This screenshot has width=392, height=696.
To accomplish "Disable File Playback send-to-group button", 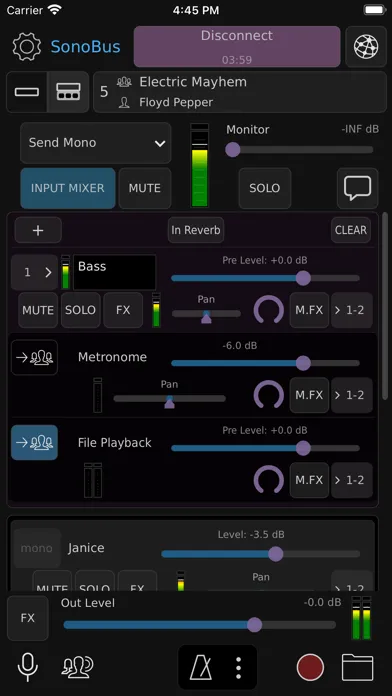I will (34, 443).
